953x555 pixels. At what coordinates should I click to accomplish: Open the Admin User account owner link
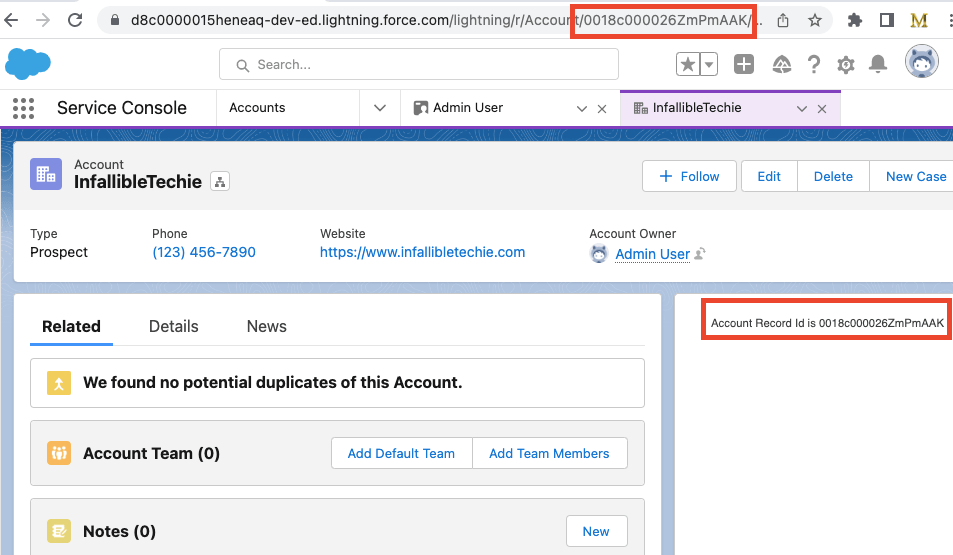click(652, 254)
